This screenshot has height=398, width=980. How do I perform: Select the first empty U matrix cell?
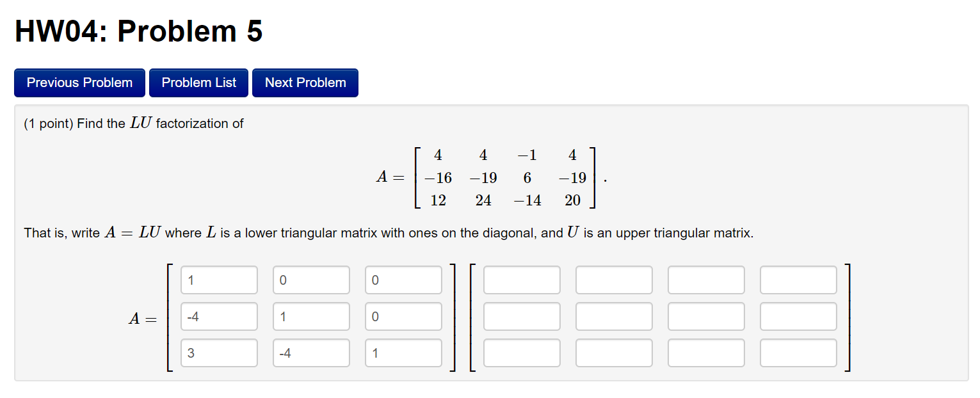click(522, 280)
